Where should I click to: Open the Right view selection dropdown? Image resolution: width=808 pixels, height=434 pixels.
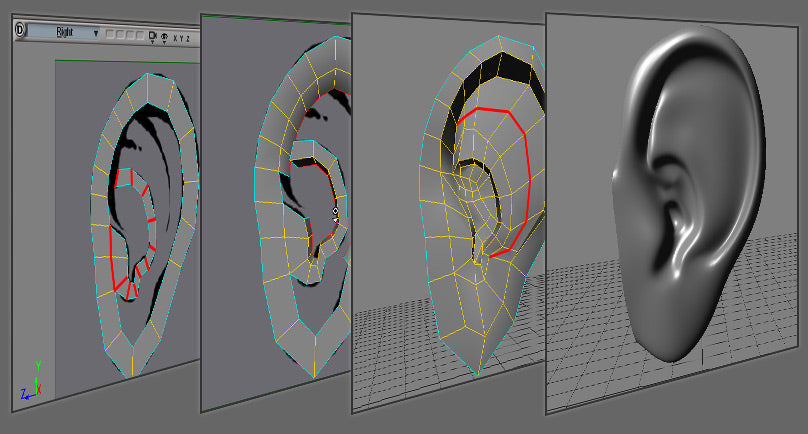(x=64, y=32)
